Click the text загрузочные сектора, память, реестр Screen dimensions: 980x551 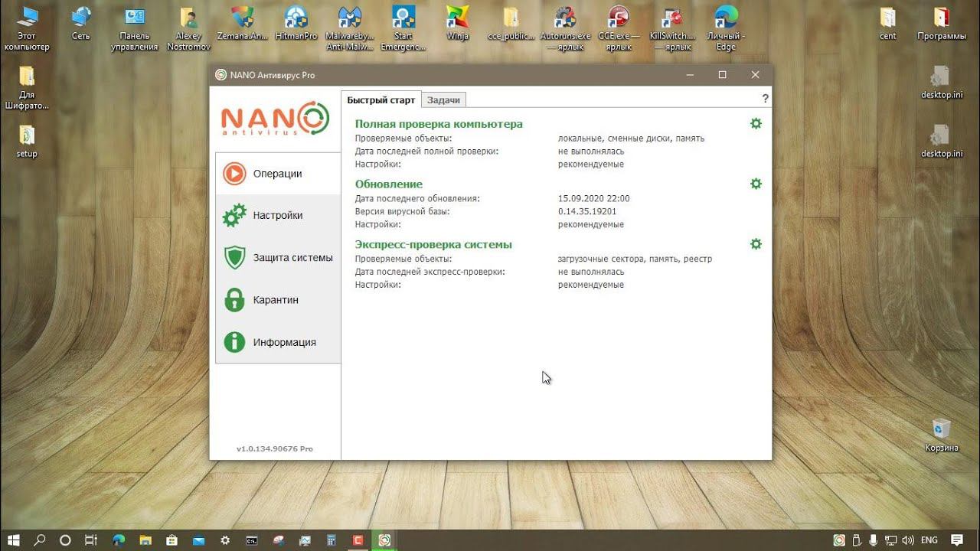click(635, 259)
